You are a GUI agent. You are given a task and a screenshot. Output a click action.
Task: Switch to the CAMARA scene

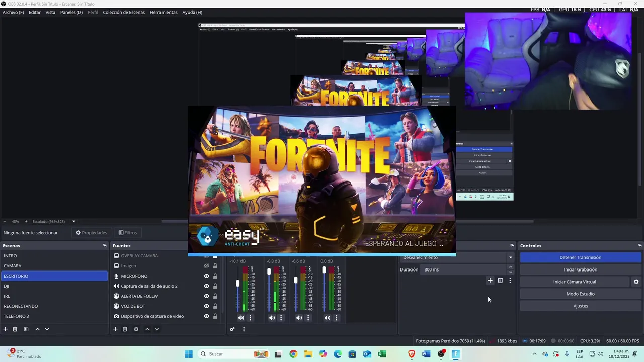[54, 266]
